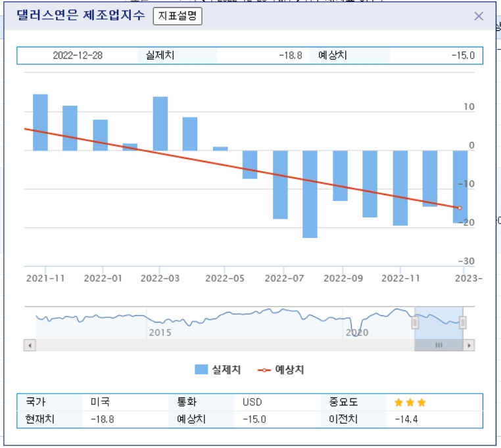Open the 지표설명 indicator description button
The image size is (501, 448).
pyautogui.click(x=178, y=16)
